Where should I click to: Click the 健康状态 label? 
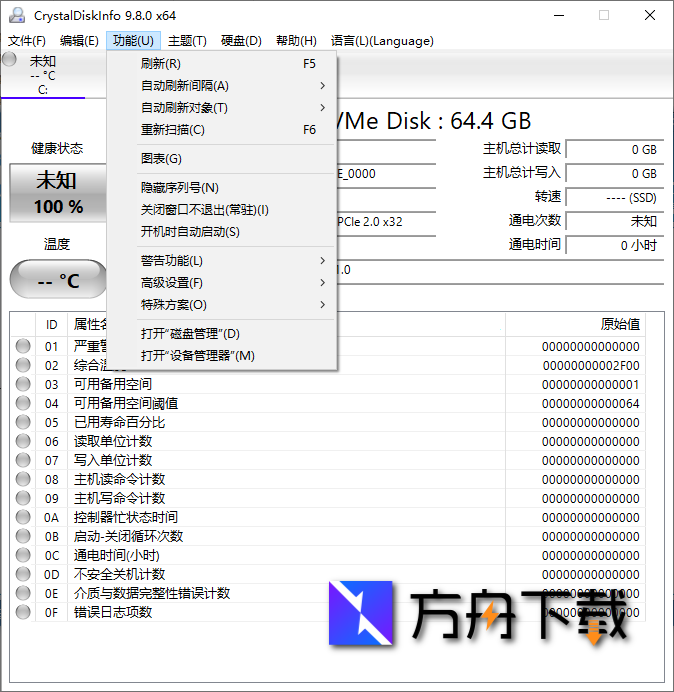(57, 148)
